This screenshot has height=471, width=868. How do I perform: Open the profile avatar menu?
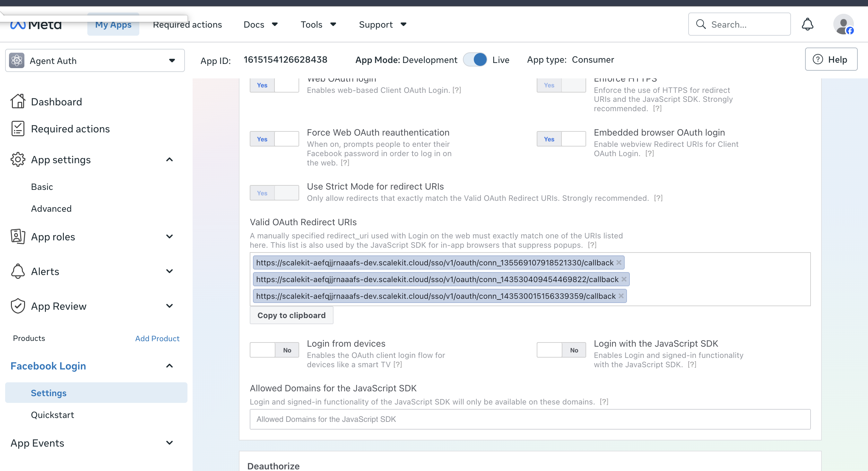click(x=843, y=24)
